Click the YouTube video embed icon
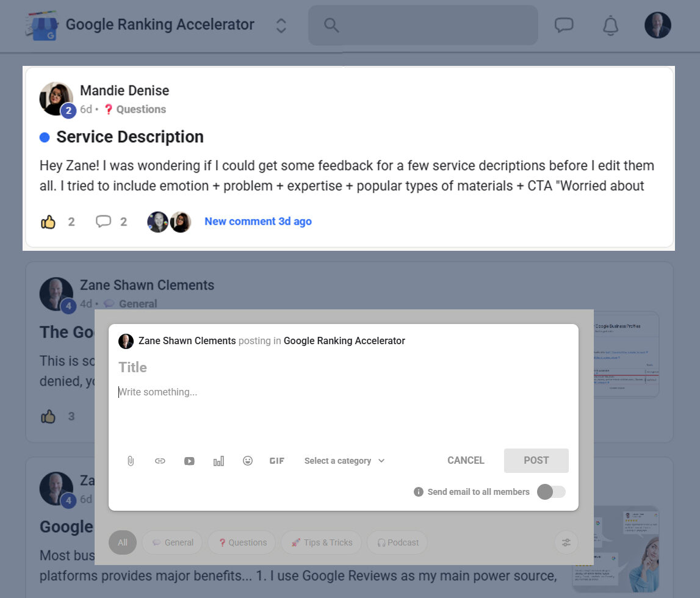The width and height of the screenshot is (700, 598). 189,461
